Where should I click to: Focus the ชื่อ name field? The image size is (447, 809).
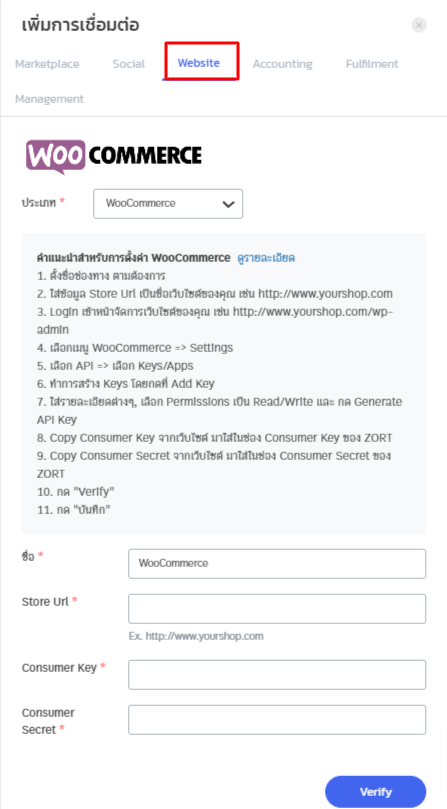pos(277,563)
